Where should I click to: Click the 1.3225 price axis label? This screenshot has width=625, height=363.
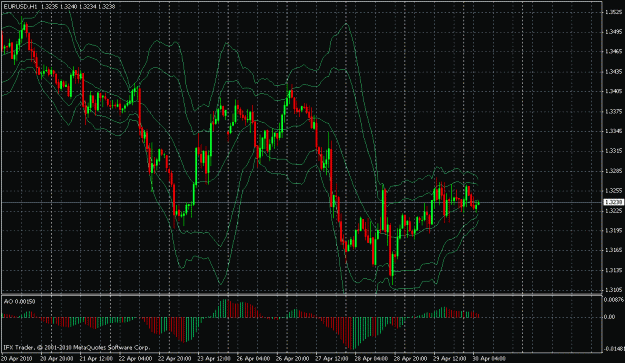tap(613, 210)
